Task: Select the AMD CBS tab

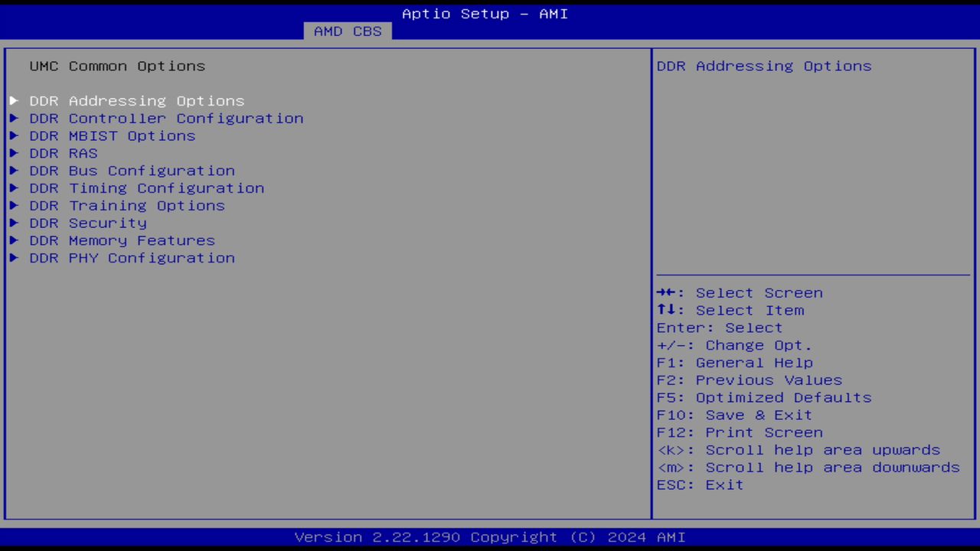Action: click(x=348, y=31)
